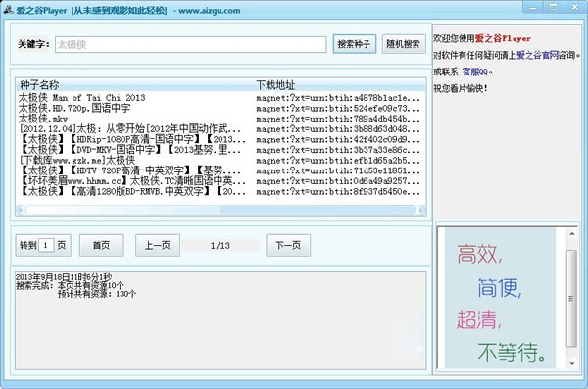Click the 关键字 search input field
The height and width of the screenshot is (389, 588).
pos(190,45)
